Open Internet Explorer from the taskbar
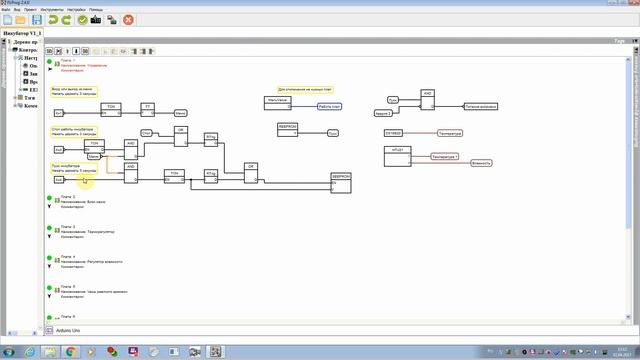Viewport: 640px width, 360px height. [29, 351]
